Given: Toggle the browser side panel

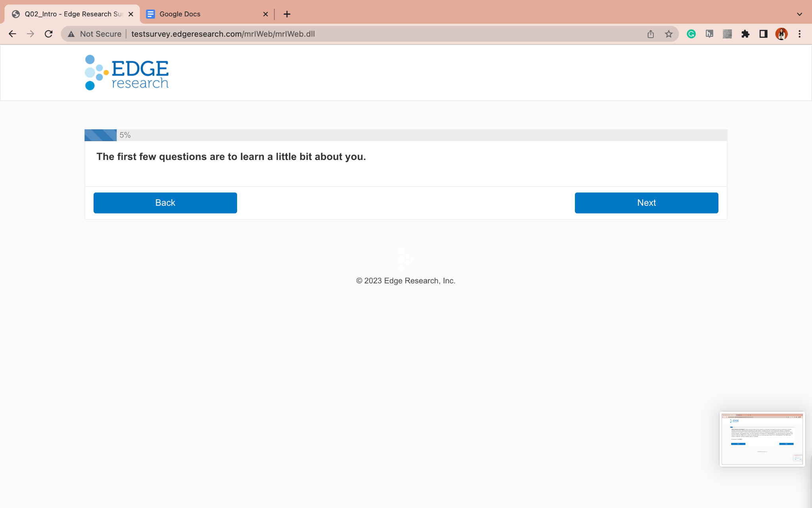Looking at the screenshot, I should tap(763, 34).
